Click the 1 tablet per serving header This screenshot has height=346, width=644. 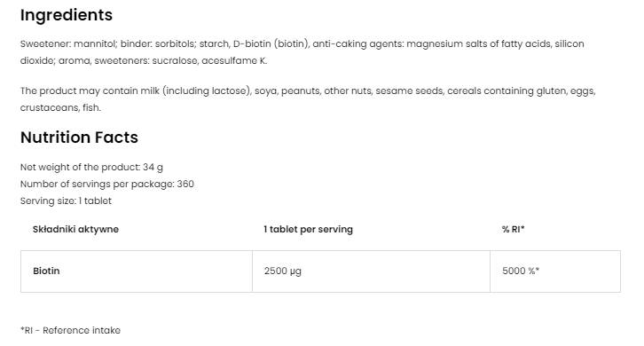coord(308,229)
